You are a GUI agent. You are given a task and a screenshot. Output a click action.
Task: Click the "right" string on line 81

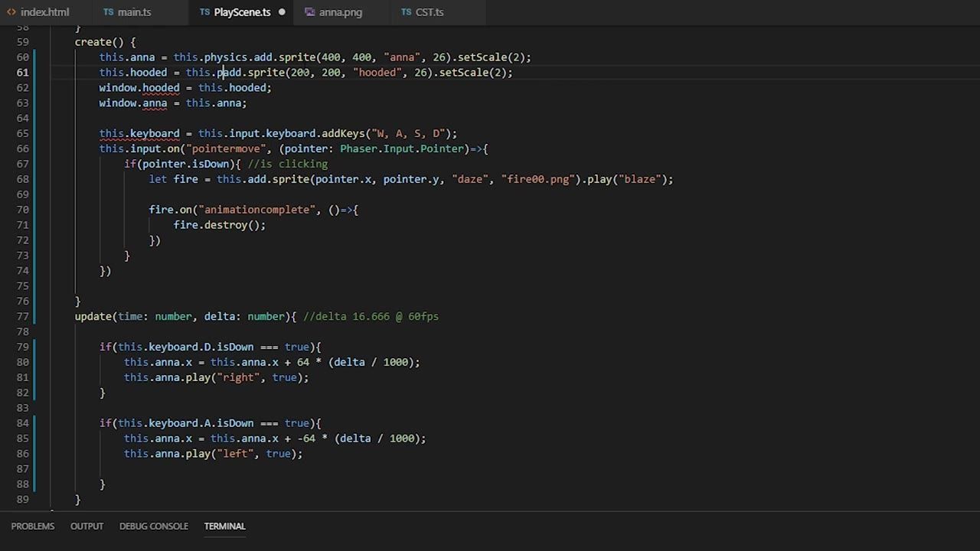coord(238,377)
